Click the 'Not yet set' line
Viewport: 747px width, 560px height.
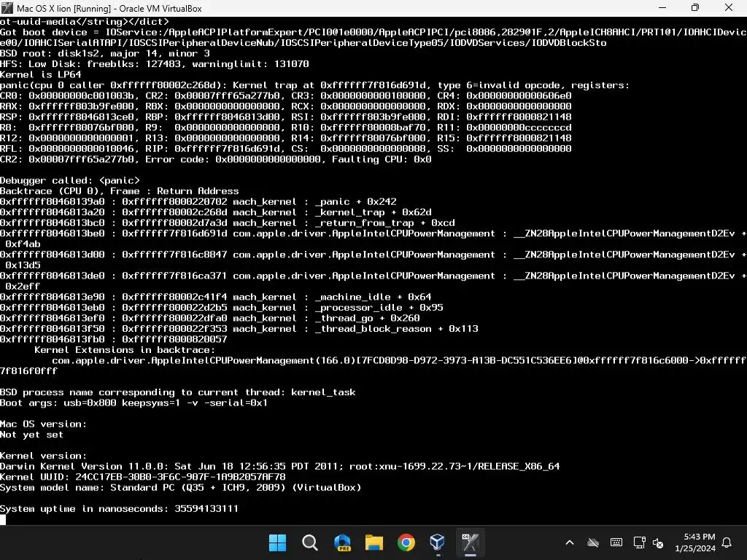pos(31,435)
